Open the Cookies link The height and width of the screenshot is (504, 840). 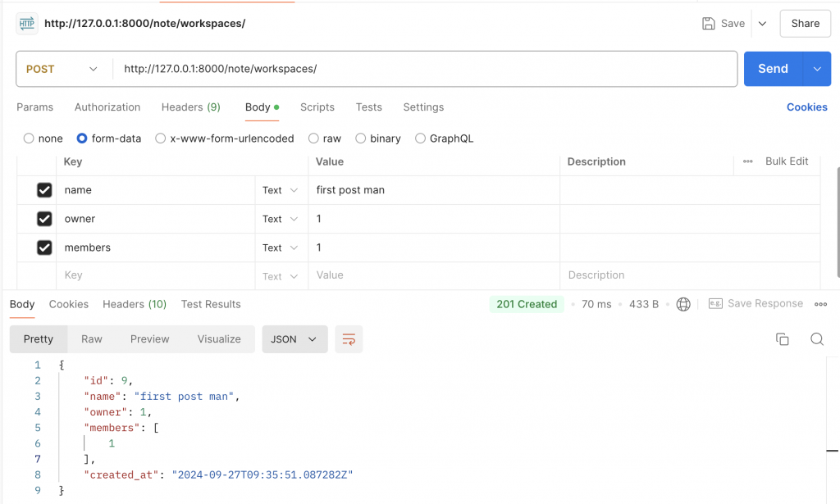(x=807, y=107)
